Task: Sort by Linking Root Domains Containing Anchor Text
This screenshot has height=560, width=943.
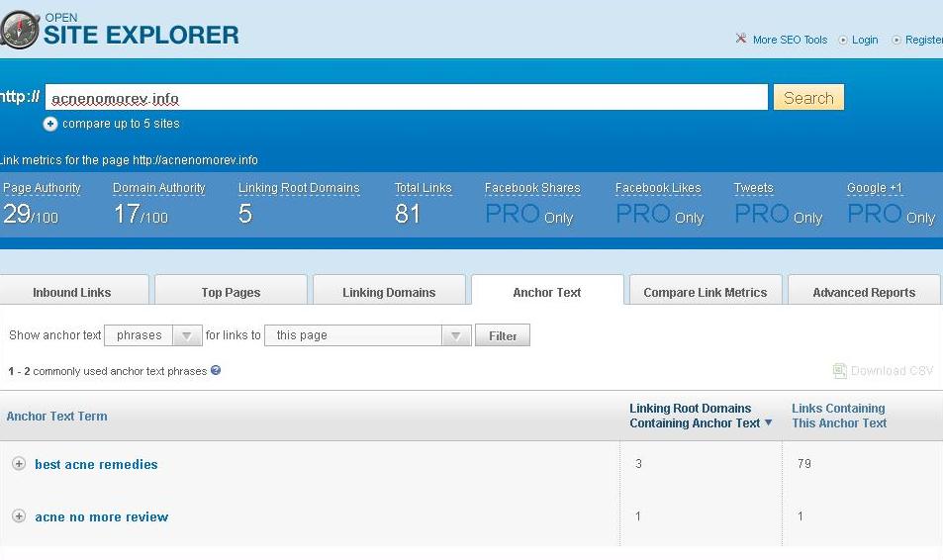Action: 695,416
